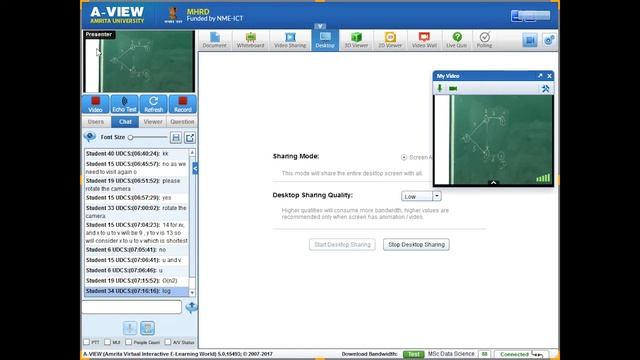Select Student 6 'no' chat message
640x360 pixels.
tap(136, 249)
